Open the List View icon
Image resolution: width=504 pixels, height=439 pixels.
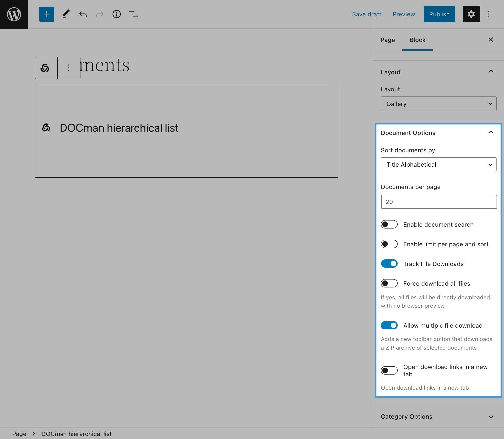coord(133,14)
